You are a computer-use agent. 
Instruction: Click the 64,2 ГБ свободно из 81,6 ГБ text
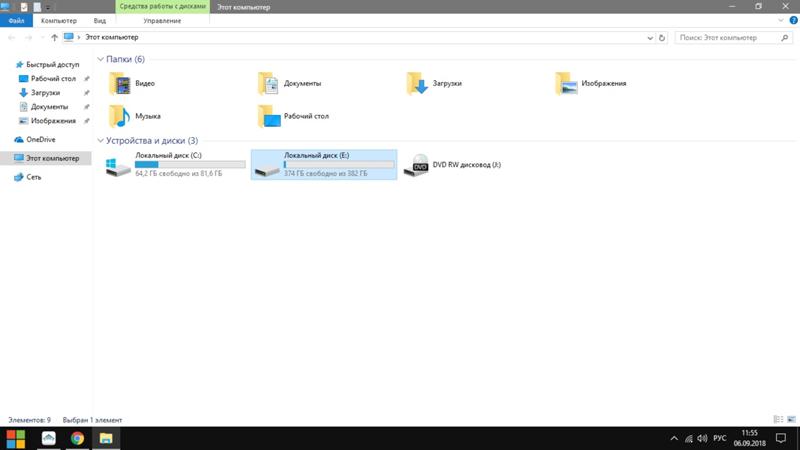click(179, 173)
